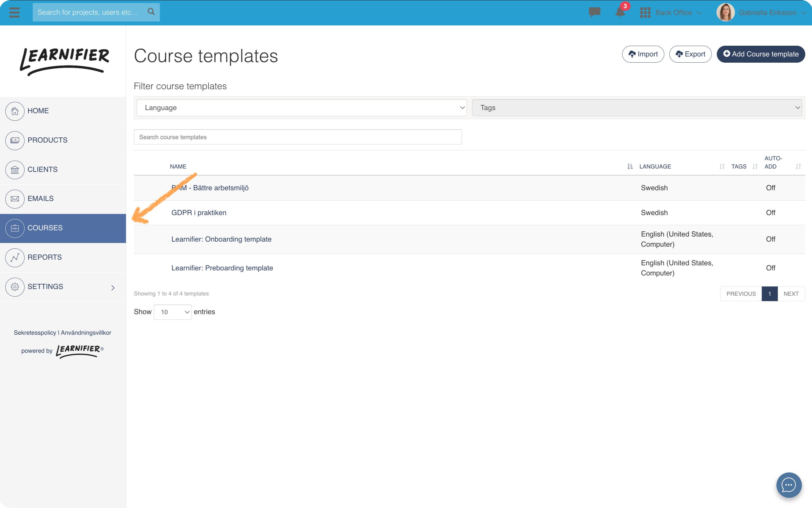812x508 pixels.
Task: Click Off auto-add for GDPR i praktiken
Action: click(x=770, y=213)
